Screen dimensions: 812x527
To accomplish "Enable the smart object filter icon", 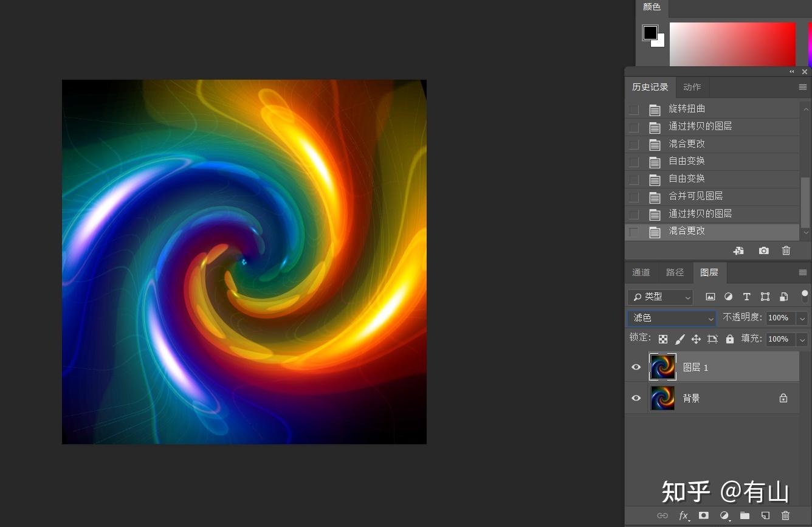I will tap(784, 297).
